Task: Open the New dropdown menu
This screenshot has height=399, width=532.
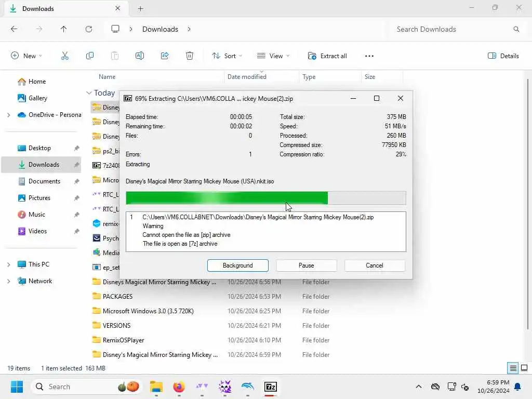Action: tap(26, 56)
